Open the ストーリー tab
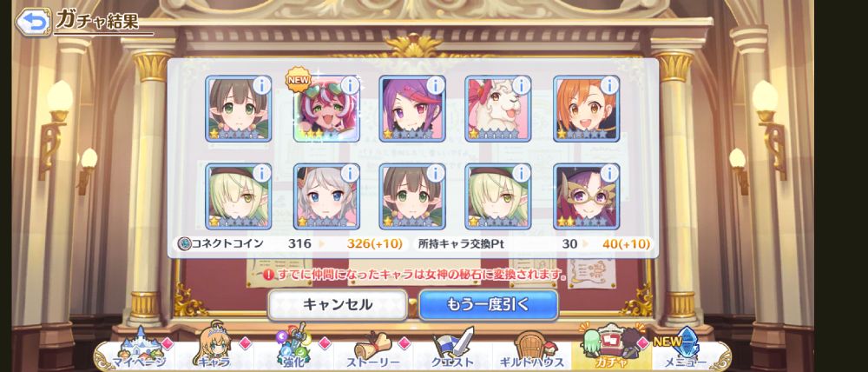The height and width of the screenshot is (372, 868). point(373,351)
